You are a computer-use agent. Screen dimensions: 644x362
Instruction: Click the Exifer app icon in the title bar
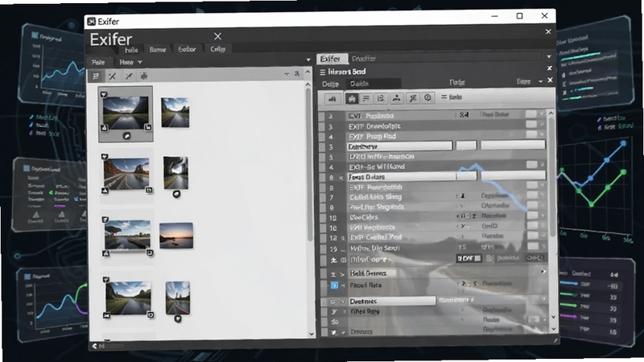point(92,22)
